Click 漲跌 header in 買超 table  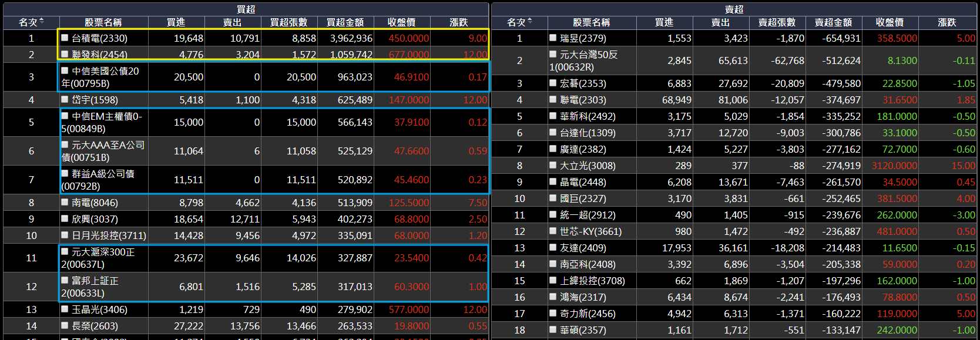pyautogui.click(x=459, y=22)
